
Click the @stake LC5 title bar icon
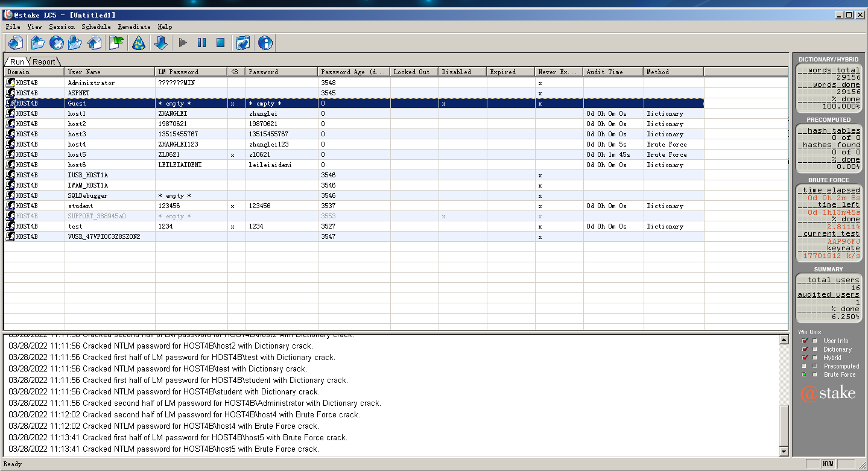(x=7, y=15)
